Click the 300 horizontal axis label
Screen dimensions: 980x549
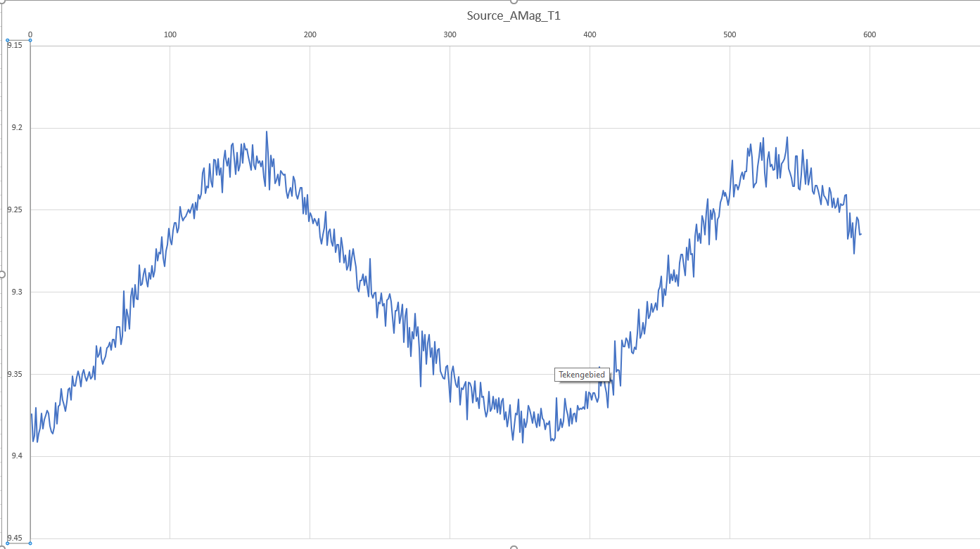tap(450, 34)
